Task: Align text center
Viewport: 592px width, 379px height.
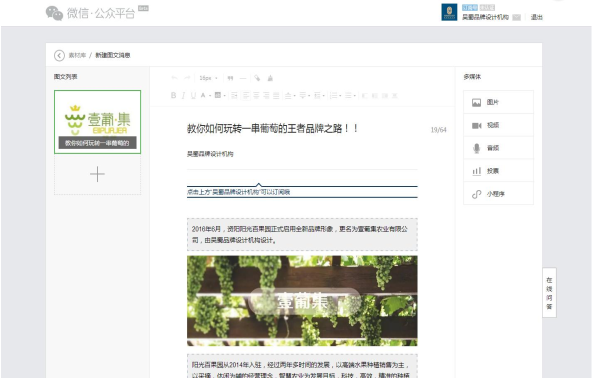Action: click(x=256, y=95)
